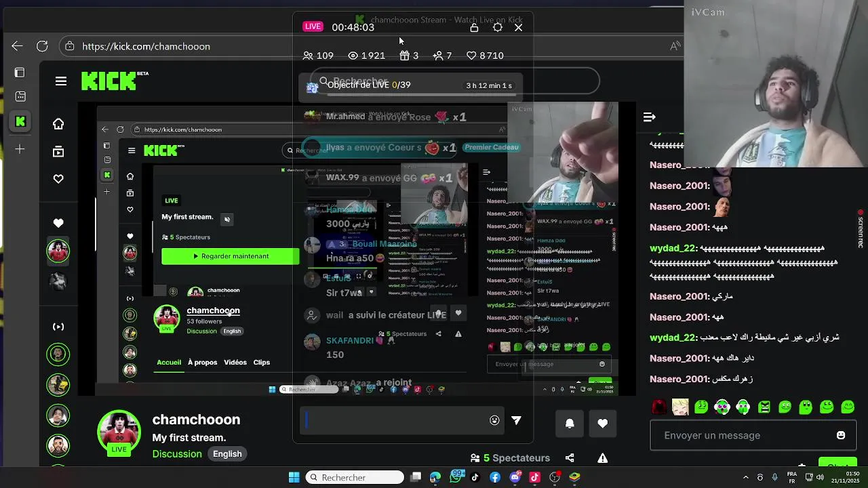
Task: Open Facebook from taskbar
Action: [x=495, y=477]
